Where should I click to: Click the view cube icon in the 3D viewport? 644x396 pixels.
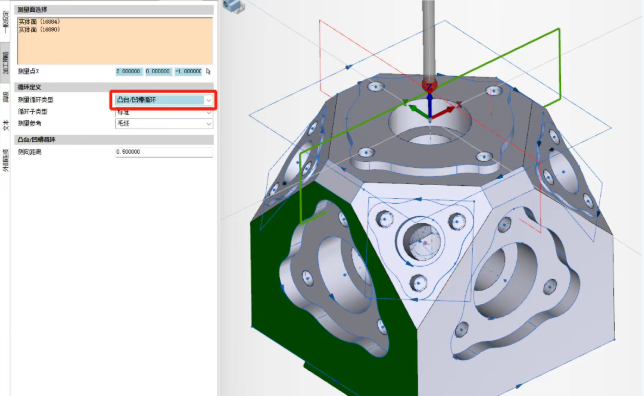[x=234, y=6]
